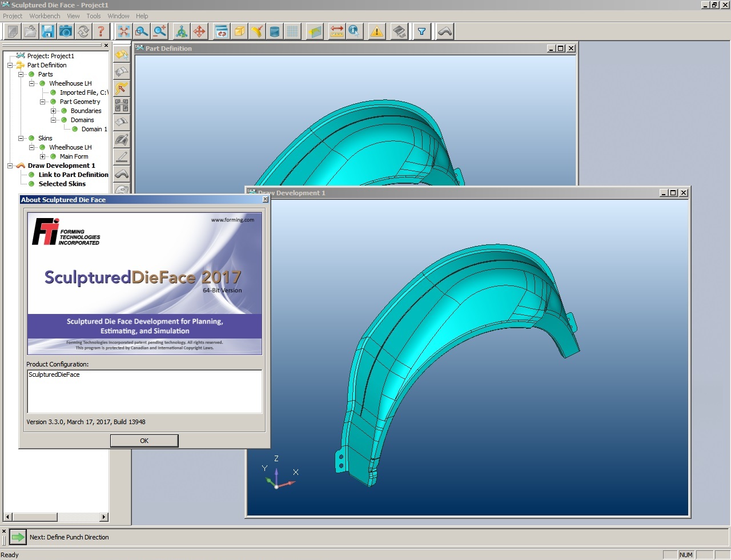Click OK in the About dialog

point(144,441)
